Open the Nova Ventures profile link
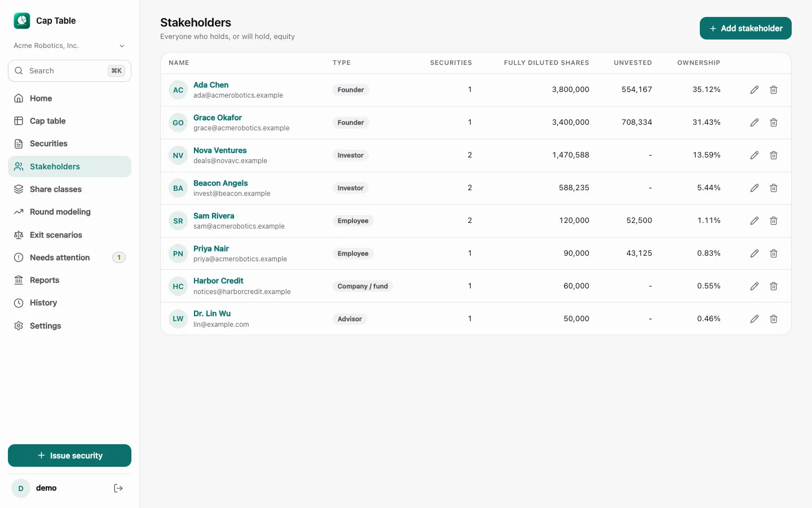 tap(220, 150)
